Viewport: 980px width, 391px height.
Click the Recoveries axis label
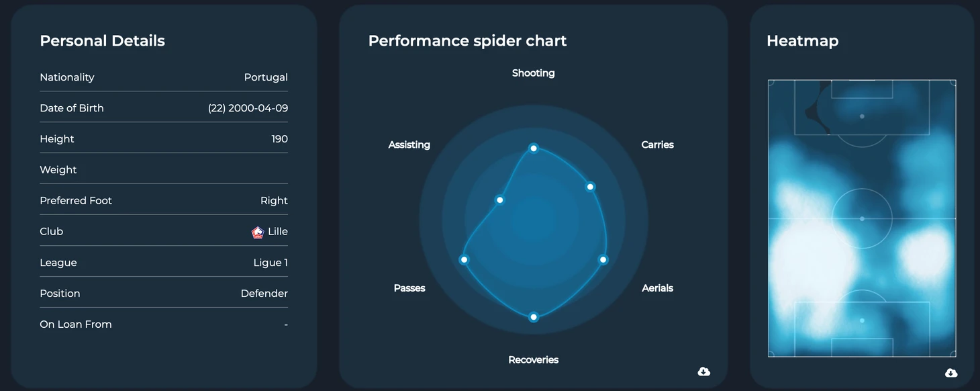[x=534, y=359]
